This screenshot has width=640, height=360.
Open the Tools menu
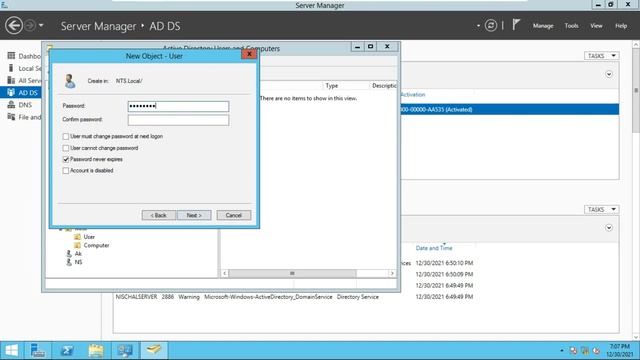(571, 26)
